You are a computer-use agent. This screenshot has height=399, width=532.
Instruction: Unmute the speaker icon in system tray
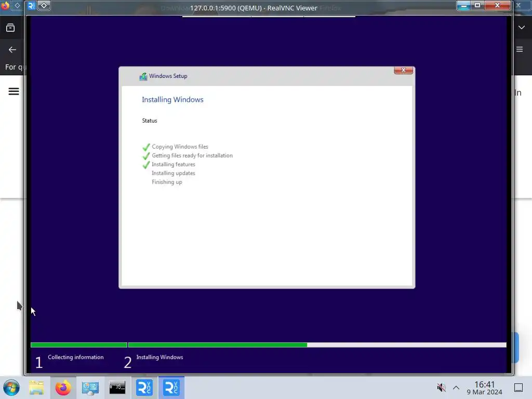441,388
